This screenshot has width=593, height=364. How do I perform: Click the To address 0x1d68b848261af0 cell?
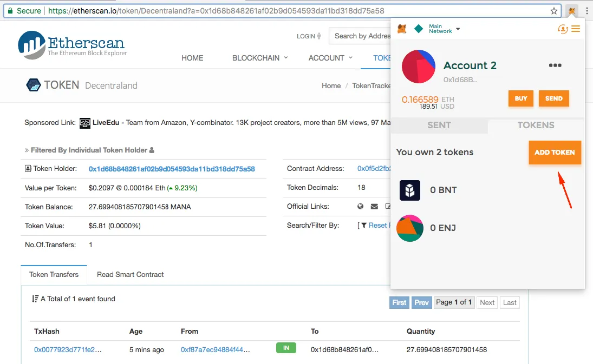[x=344, y=350]
